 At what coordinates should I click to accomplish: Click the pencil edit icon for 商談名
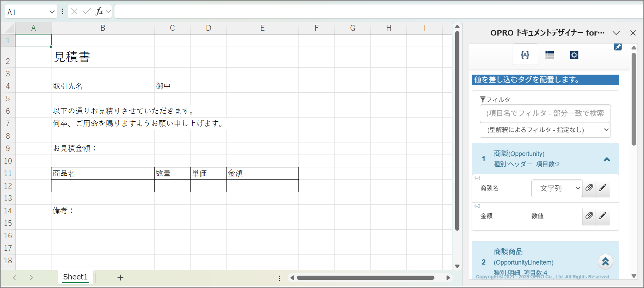tap(603, 188)
